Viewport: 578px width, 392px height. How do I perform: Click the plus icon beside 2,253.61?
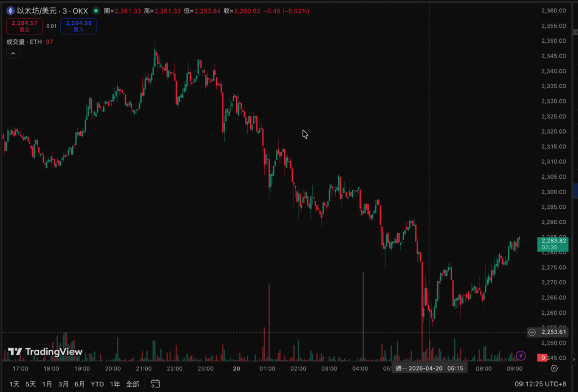coord(532,332)
